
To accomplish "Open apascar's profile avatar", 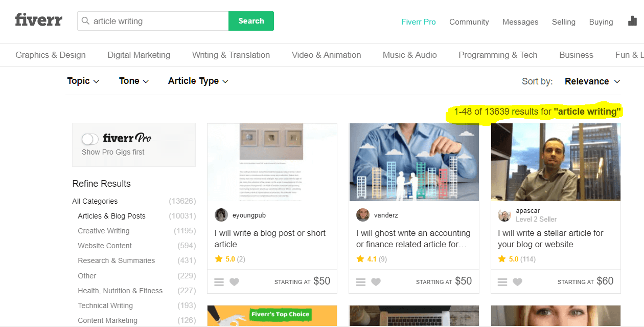I will pyautogui.click(x=504, y=215).
